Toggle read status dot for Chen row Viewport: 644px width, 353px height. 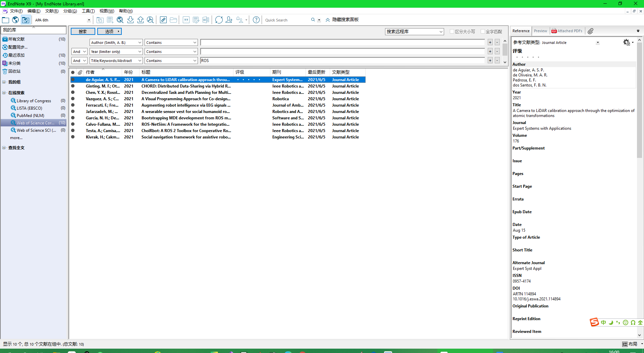pos(73,93)
